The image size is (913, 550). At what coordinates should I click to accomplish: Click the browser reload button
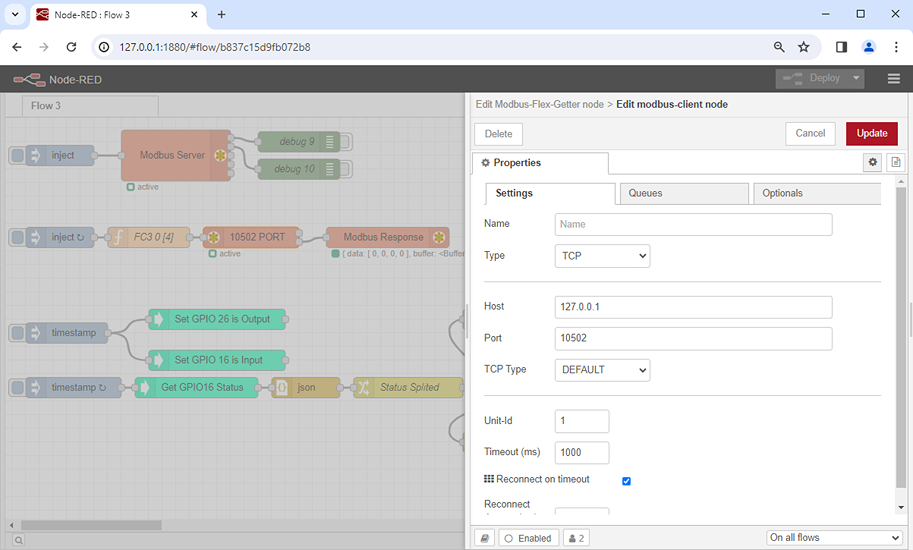71,47
